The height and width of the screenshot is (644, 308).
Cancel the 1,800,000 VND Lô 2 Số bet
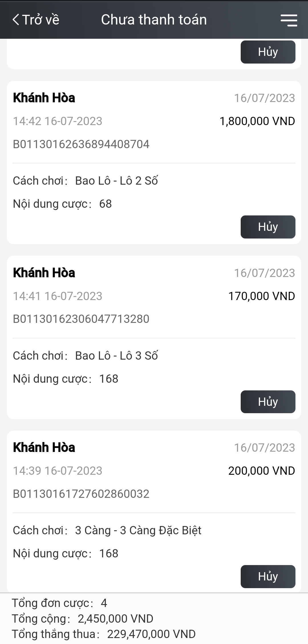268,227
